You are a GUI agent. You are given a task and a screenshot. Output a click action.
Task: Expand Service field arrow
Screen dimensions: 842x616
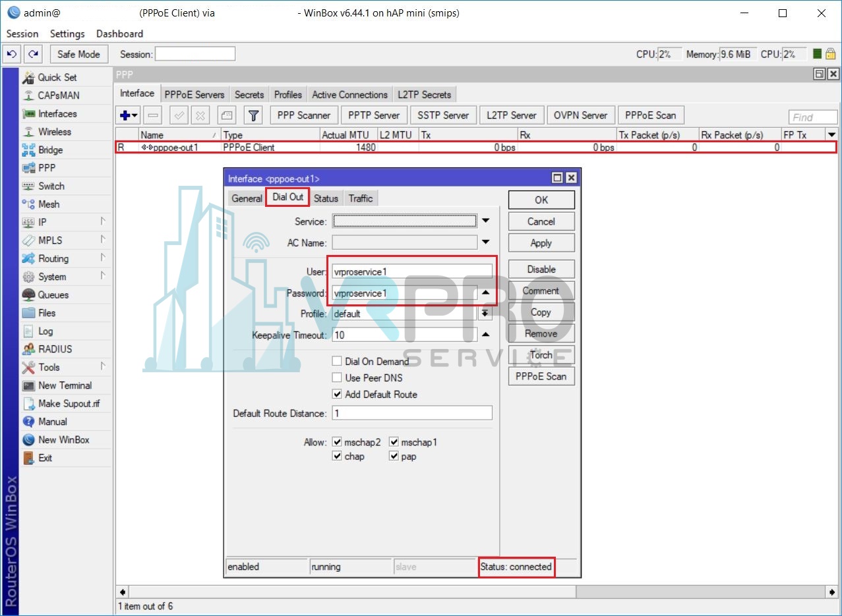(x=486, y=221)
